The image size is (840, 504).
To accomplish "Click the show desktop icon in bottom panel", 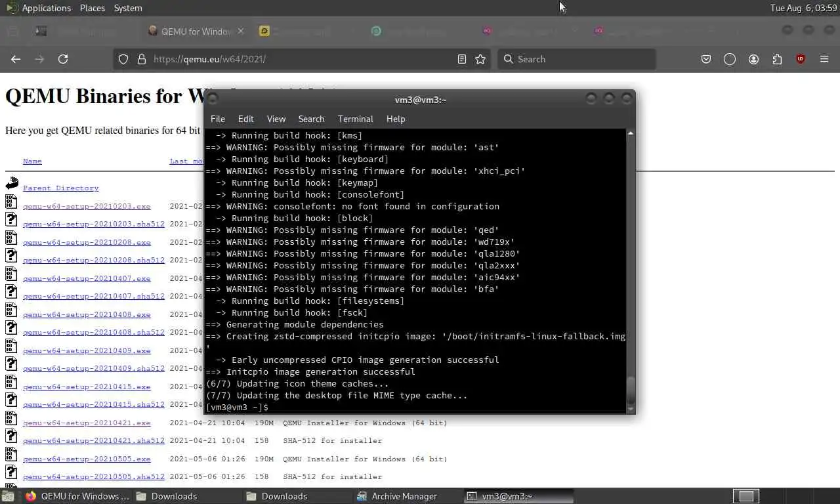I will point(8,496).
